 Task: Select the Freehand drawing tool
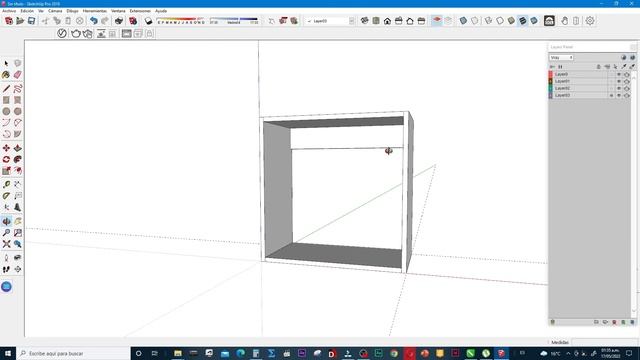pos(18,89)
